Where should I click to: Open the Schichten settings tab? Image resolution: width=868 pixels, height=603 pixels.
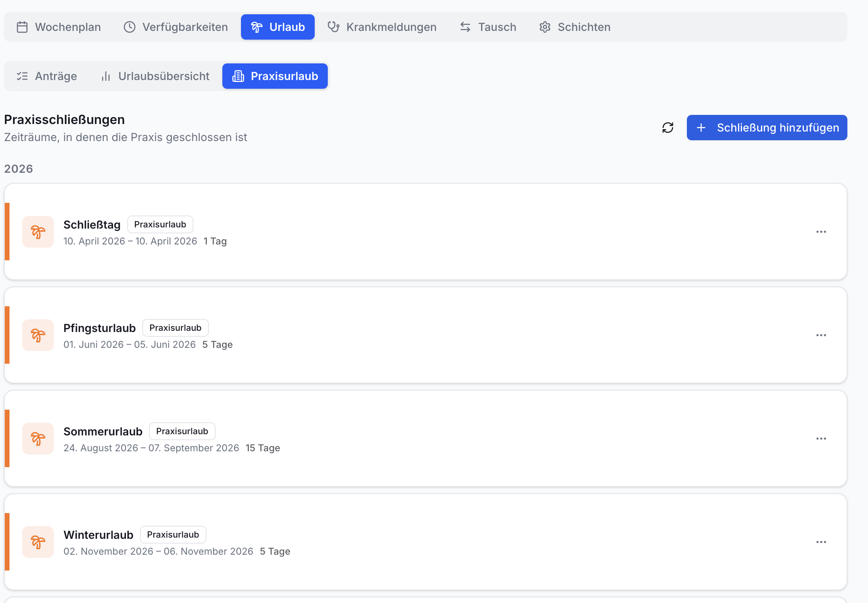point(575,27)
